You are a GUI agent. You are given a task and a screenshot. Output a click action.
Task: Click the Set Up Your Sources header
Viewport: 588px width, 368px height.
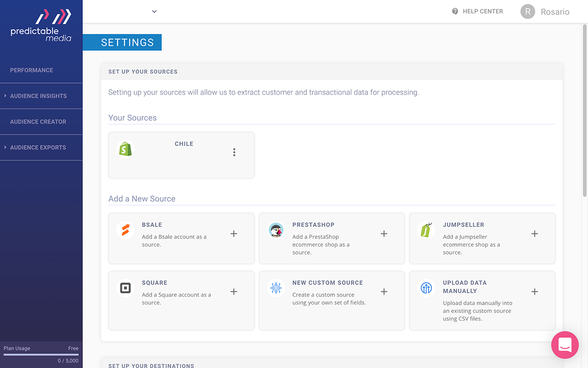(x=143, y=72)
